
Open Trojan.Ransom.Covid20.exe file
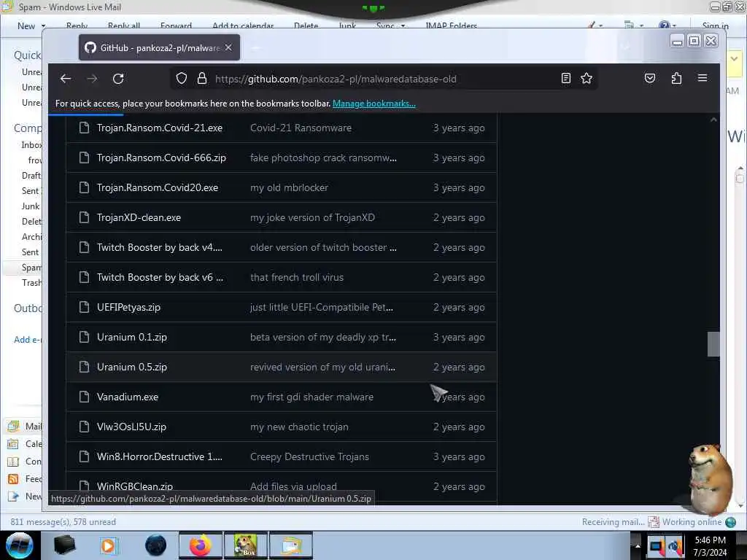point(158,187)
